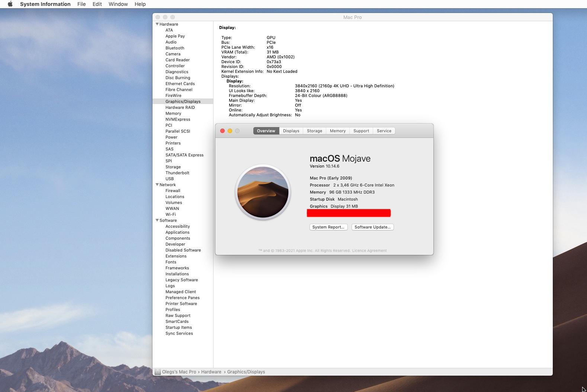Select Ethernet Cards in the sidebar
The height and width of the screenshot is (392, 587).
[180, 84]
